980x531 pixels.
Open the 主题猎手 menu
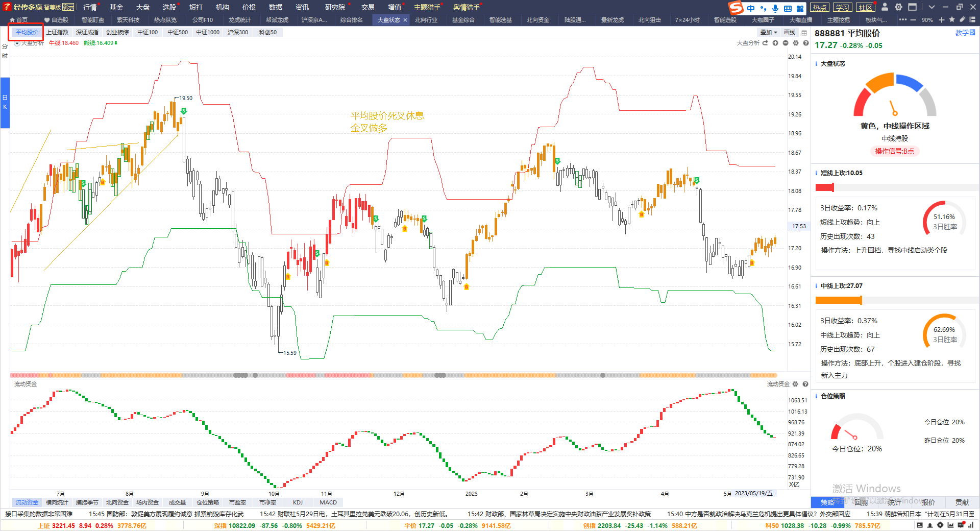pos(427,7)
